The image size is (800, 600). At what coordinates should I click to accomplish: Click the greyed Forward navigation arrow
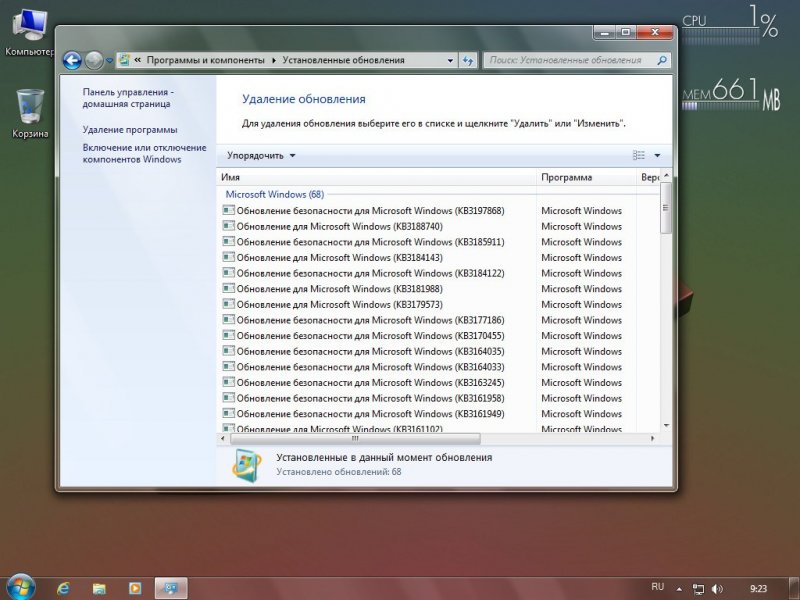[x=94, y=61]
